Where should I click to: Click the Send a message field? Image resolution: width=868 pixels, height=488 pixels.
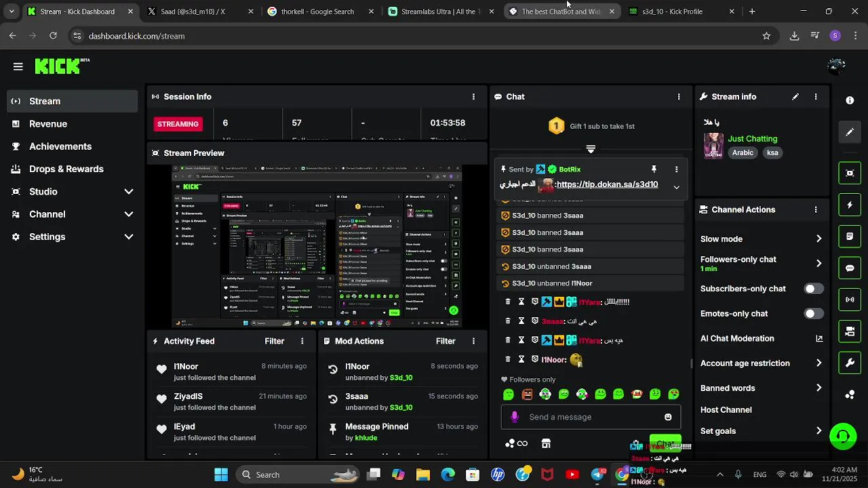pos(590,417)
